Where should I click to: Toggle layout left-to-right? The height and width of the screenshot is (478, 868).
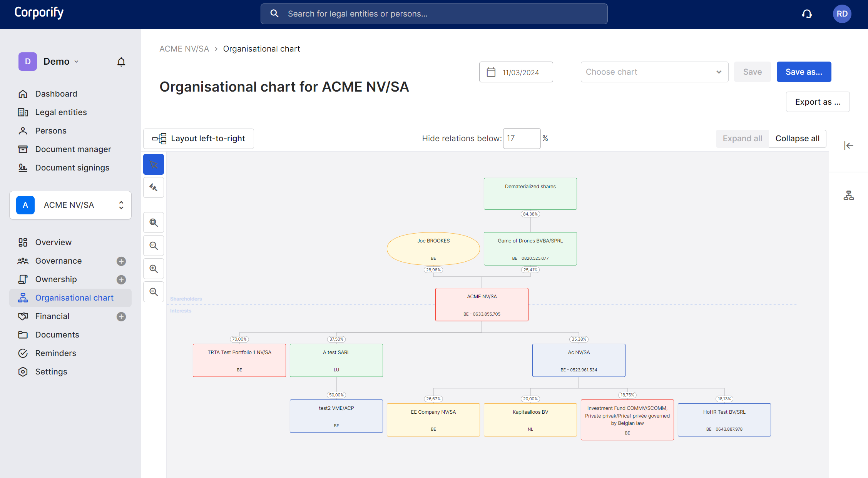[199, 139]
